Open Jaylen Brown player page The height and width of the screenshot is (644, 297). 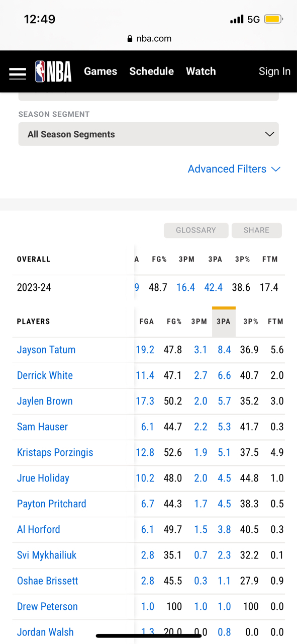point(45,401)
